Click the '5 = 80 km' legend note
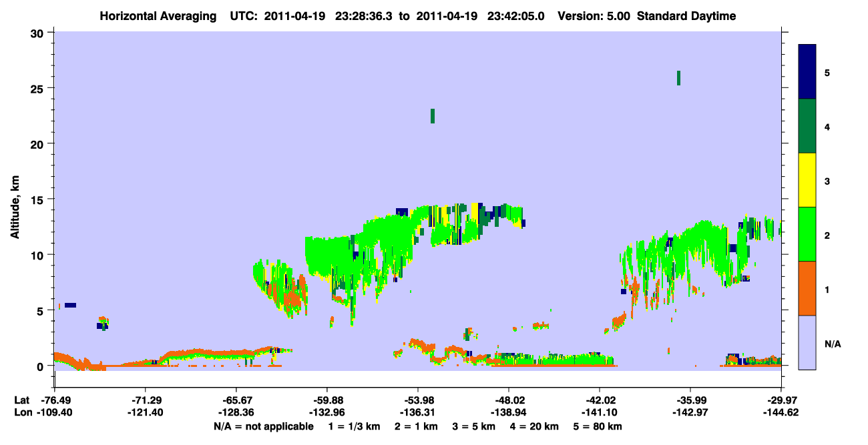The width and height of the screenshot is (868, 445). click(598, 426)
